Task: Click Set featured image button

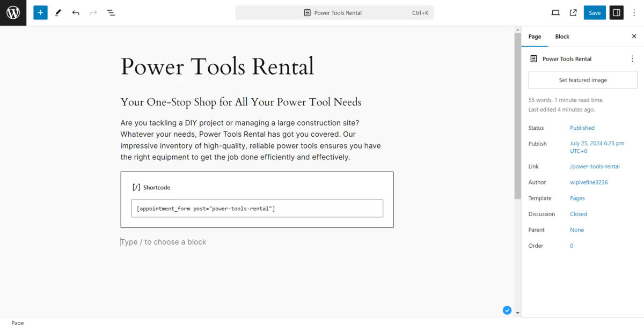Action: point(583,80)
